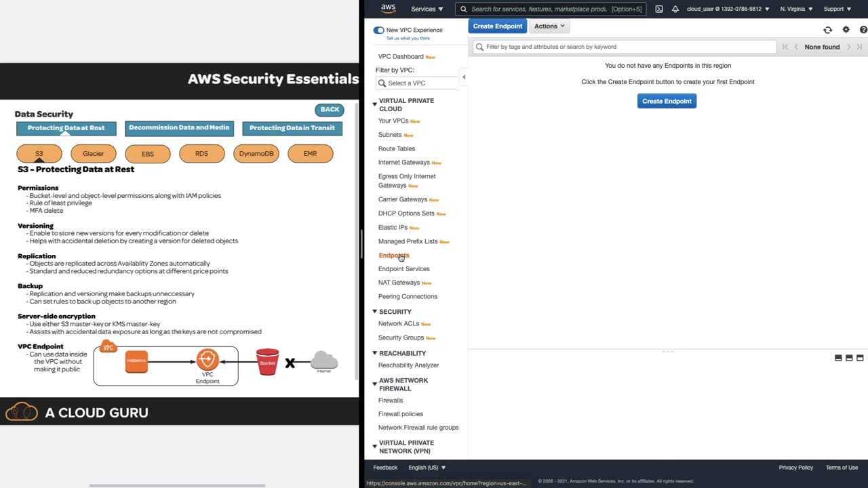This screenshot has height=488, width=868.
Task: Click the red Bucket icon in slide
Action: pos(267,362)
